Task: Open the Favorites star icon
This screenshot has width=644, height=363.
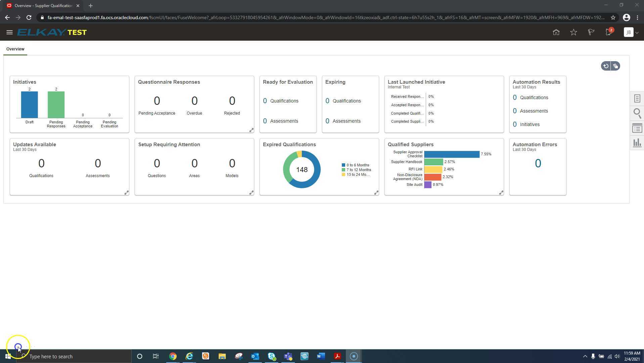Action: (573, 32)
